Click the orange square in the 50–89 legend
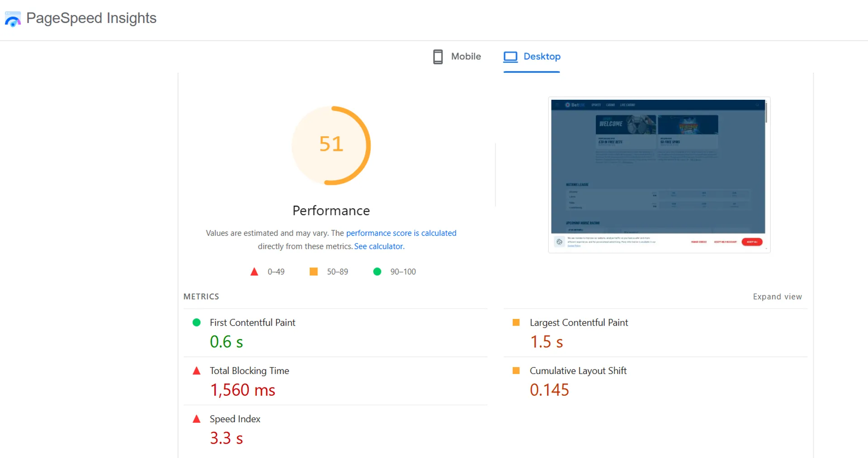The image size is (868, 458). (313, 271)
